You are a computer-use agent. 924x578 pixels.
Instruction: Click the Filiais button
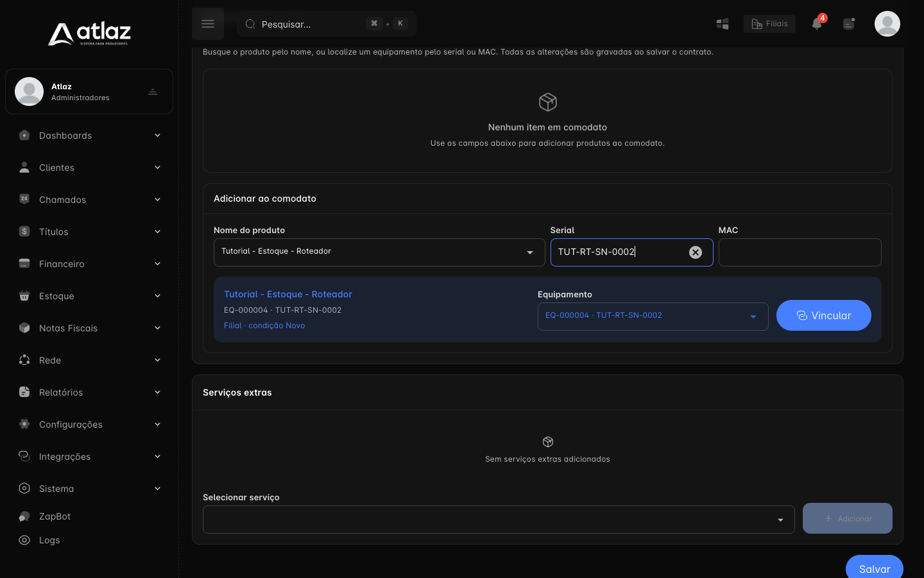click(769, 24)
